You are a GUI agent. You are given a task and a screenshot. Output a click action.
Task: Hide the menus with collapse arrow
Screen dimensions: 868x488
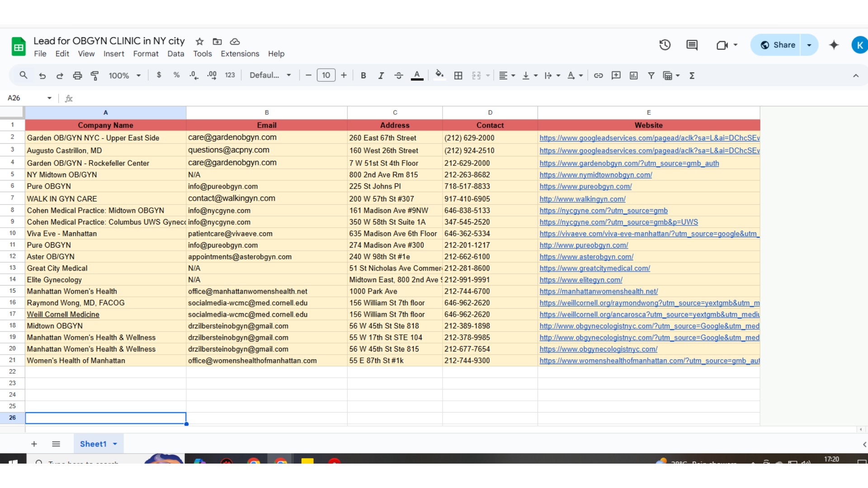(856, 75)
